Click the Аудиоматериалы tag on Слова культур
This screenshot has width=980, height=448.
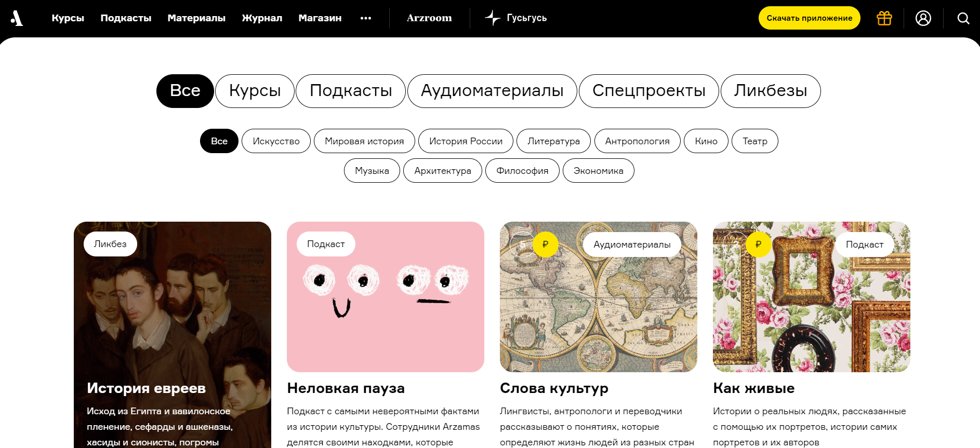(632, 245)
